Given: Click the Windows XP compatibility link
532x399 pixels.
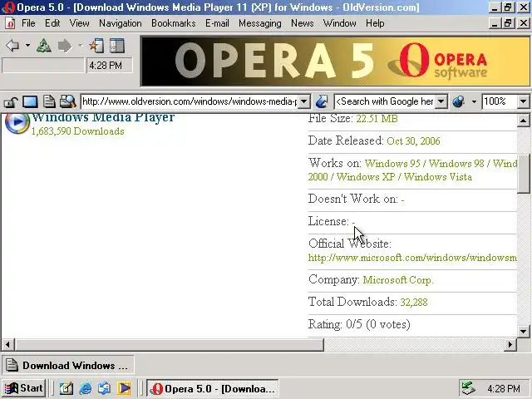Looking at the screenshot, I should tap(366, 177).
